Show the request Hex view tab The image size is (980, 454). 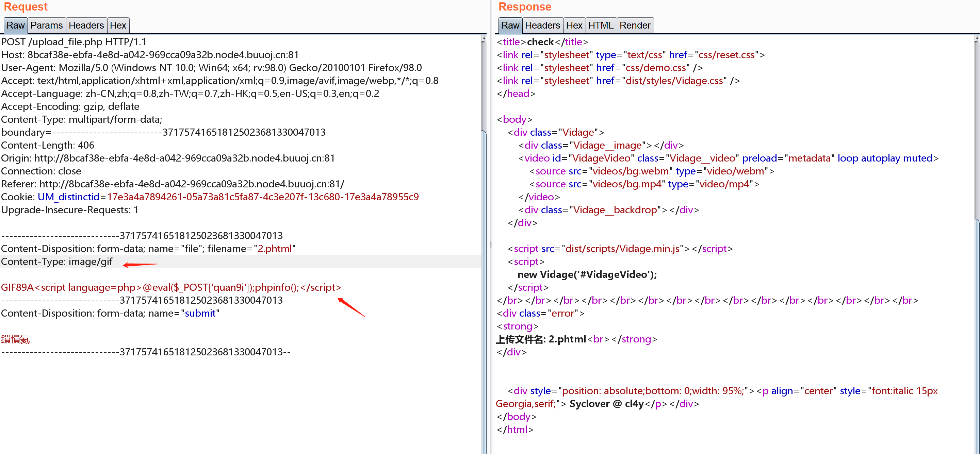click(x=118, y=26)
